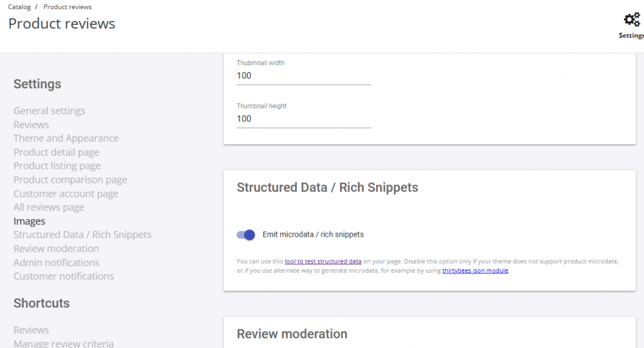This screenshot has height=348, width=644.
Task: Click the Thumbnail width input field
Action: [x=303, y=76]
